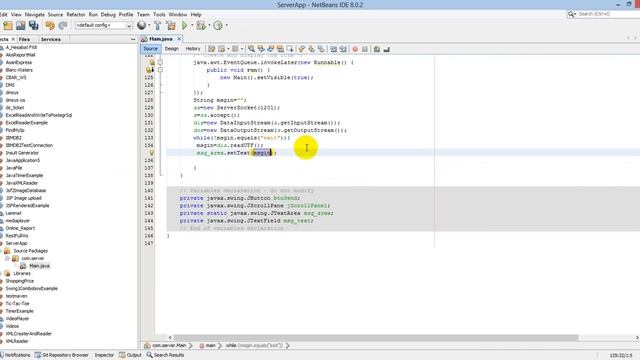Click the Find Selection magnifier icon in editor toolbar

coord(251,49)
